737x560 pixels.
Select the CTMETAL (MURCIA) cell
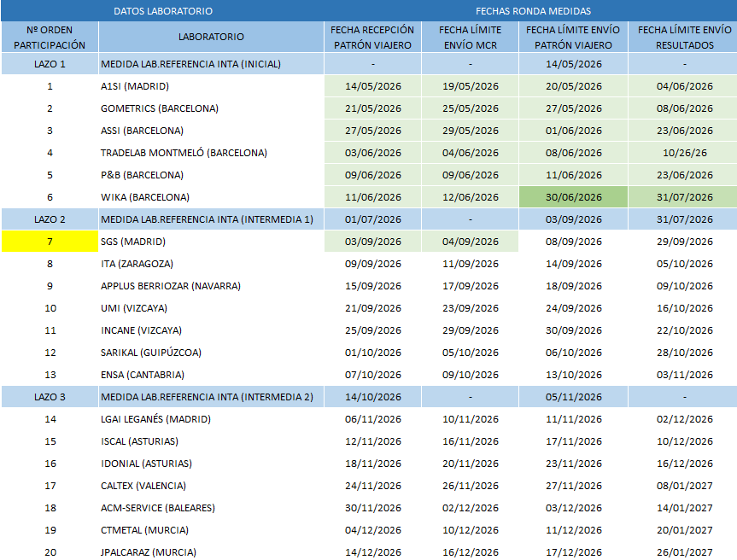pyautogui.click(x=211, y=530)
